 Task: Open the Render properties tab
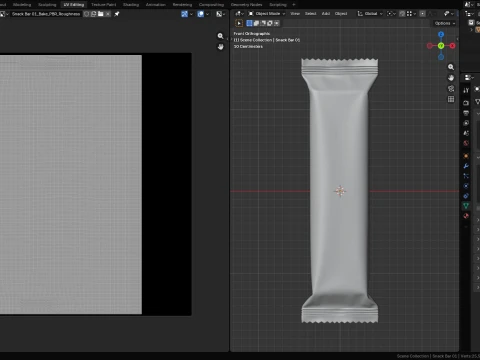[466, 103]
